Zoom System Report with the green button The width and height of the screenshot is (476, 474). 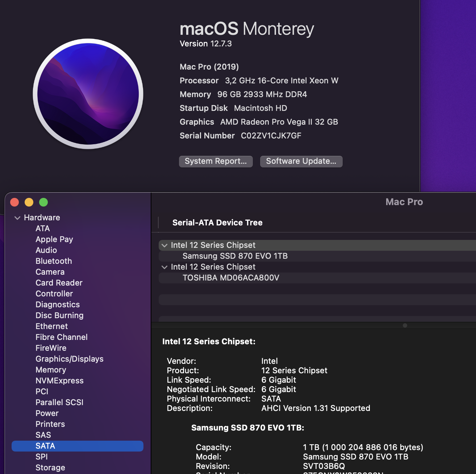coord(43,202)
